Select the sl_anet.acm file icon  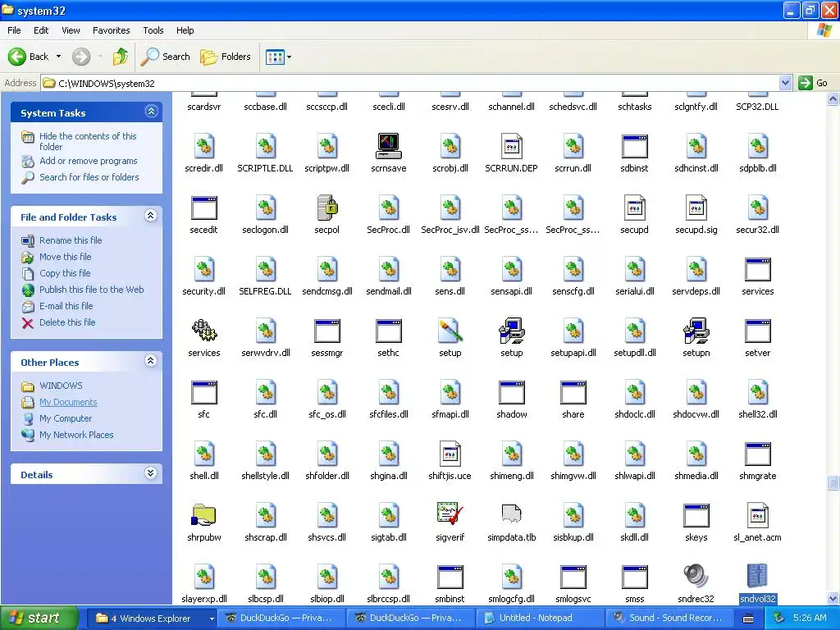pyautogui.click(x=757, y=515)
